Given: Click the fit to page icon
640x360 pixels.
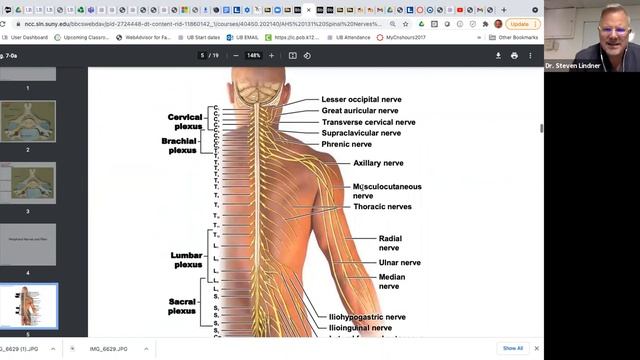Looking at the screenshot, I should [x=293, y=56].
